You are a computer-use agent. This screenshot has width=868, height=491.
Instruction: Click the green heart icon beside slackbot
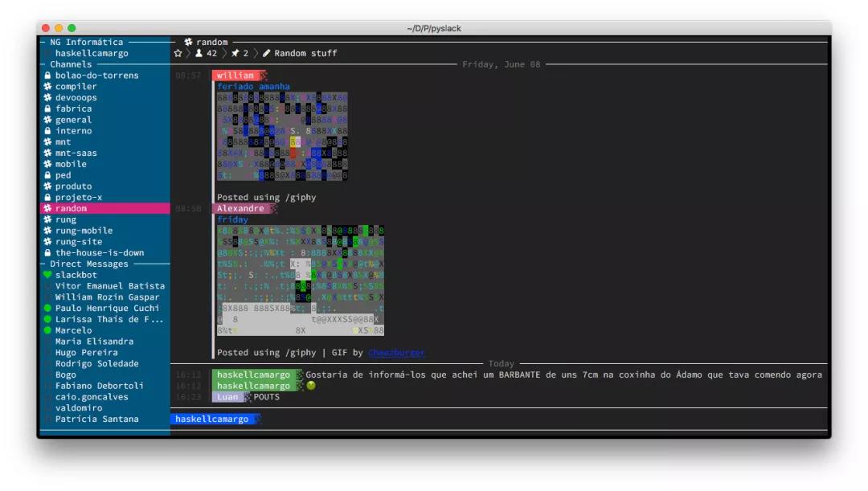[x=47, y=275]
